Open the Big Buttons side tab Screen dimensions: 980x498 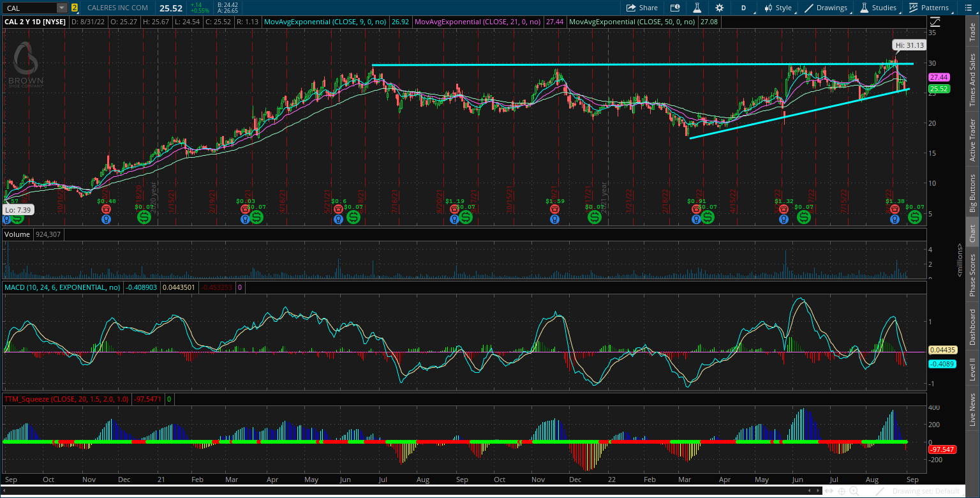[x=972, y=193]
